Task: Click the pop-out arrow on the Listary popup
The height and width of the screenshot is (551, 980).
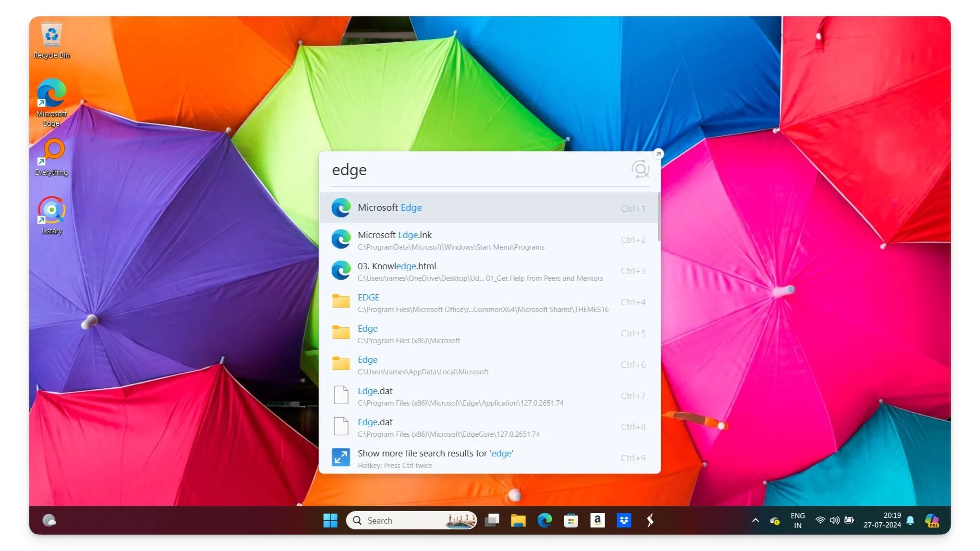Action: [x=658, y=154]
